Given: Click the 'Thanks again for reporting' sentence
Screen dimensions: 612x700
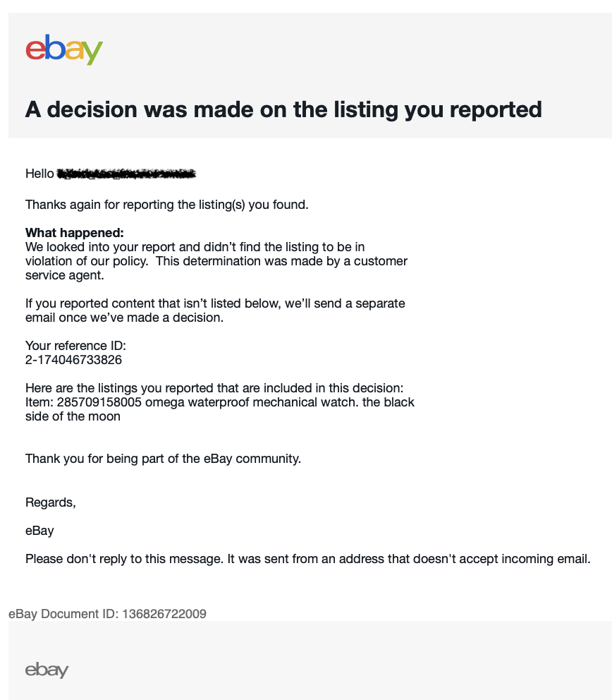Looking at the screenshot, I should pyautogui.click(x=167, y=205).
